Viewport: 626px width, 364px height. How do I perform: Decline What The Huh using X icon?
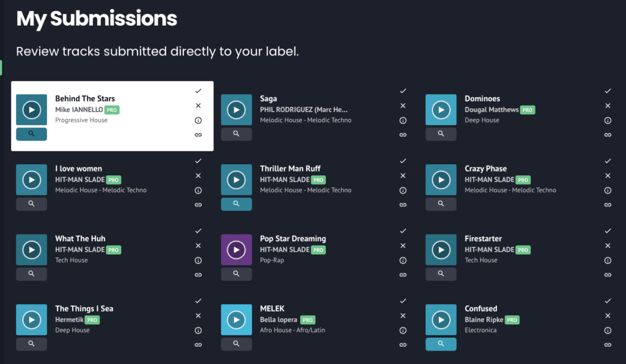(x=198, y=246)
